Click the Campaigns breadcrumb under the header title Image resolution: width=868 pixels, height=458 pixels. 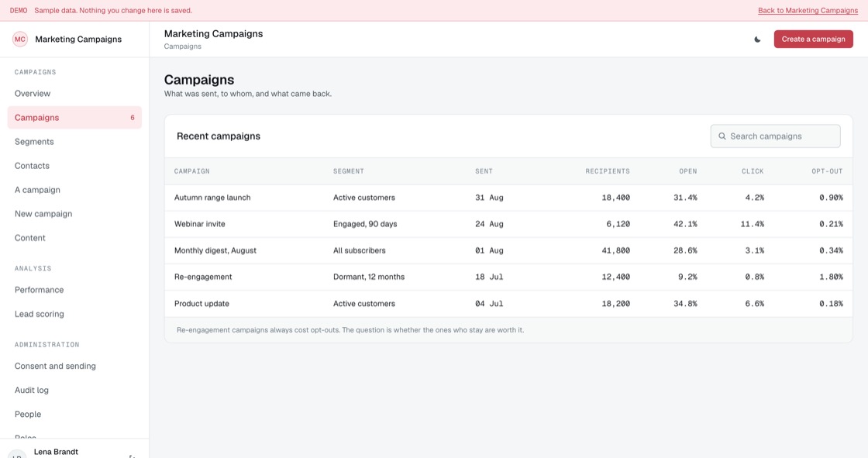[x=183, y=46]
